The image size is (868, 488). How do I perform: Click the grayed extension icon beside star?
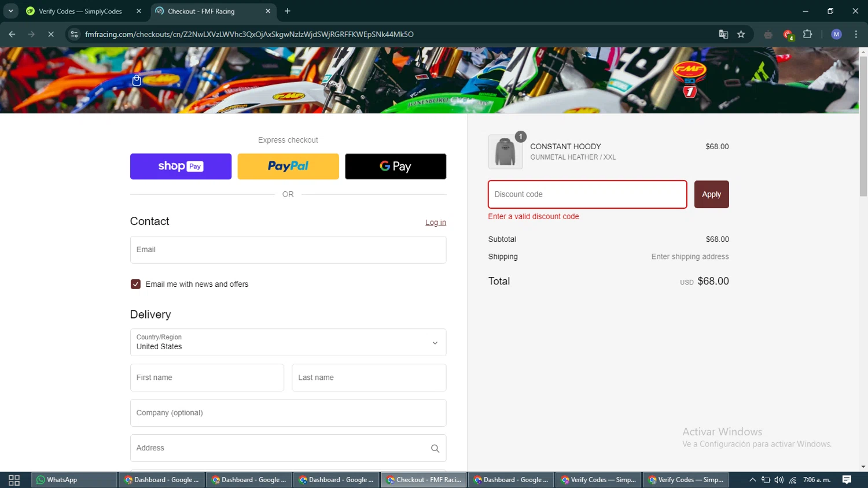pyautogui.click(x=768, y=34)
